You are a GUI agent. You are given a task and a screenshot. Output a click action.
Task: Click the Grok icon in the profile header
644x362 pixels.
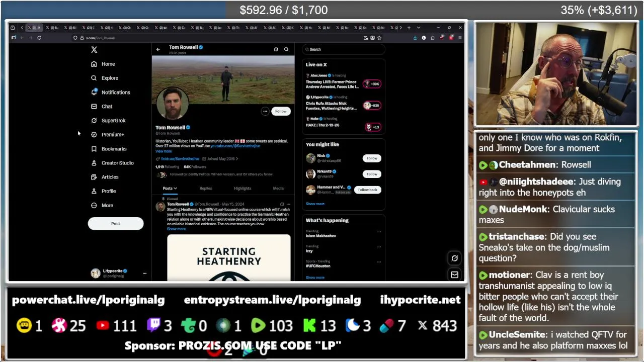(x=276, y=49)
